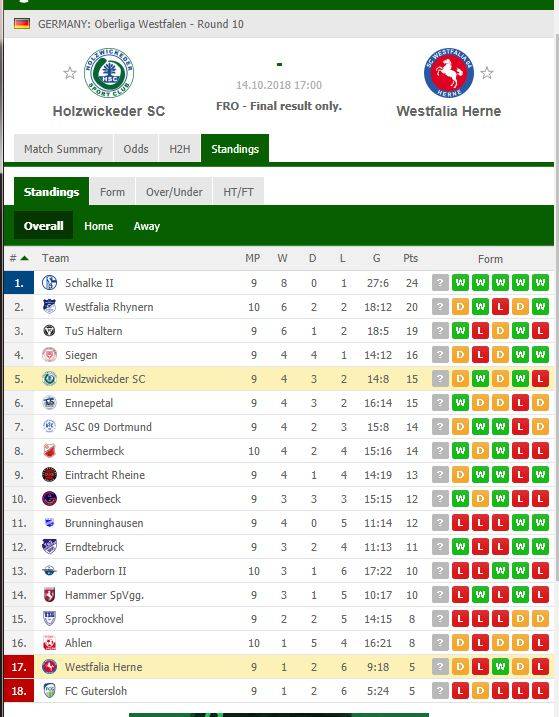Switch to the Match Summary tab
The image size is (559, 717).
click(x=63, y=149)
